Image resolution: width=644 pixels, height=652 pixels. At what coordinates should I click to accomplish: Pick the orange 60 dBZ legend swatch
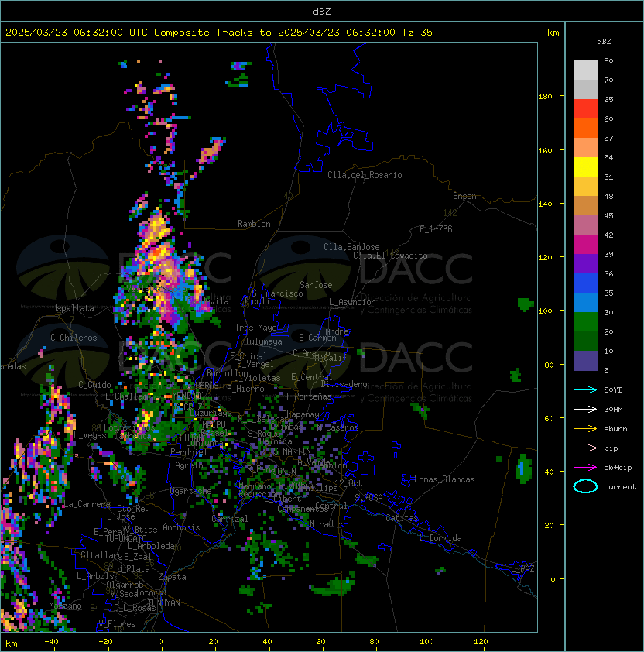(585, 128)
